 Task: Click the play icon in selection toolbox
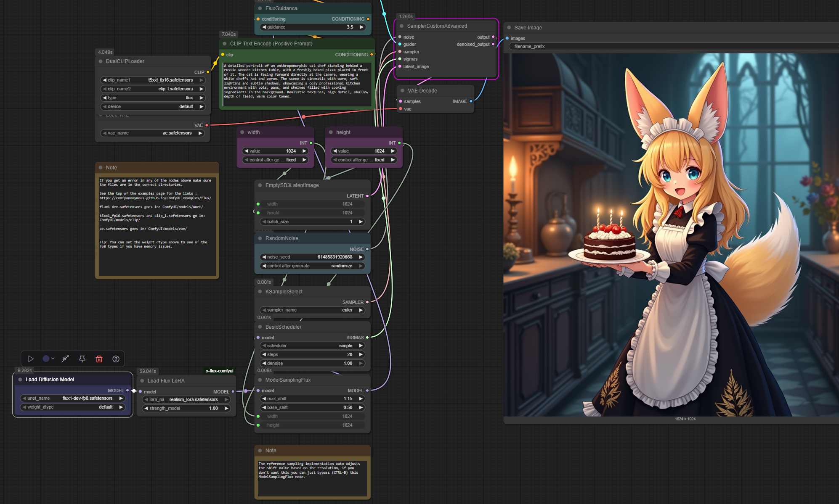[31, 359]
